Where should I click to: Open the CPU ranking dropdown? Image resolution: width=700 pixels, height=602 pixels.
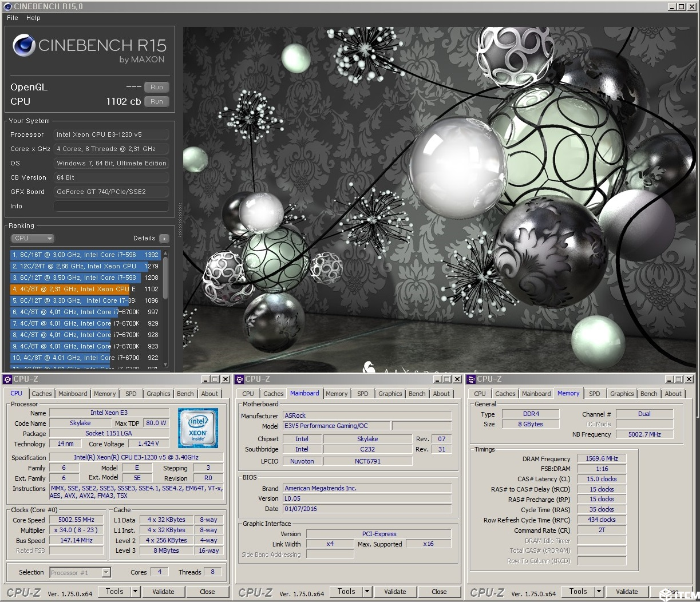[33, 238]
